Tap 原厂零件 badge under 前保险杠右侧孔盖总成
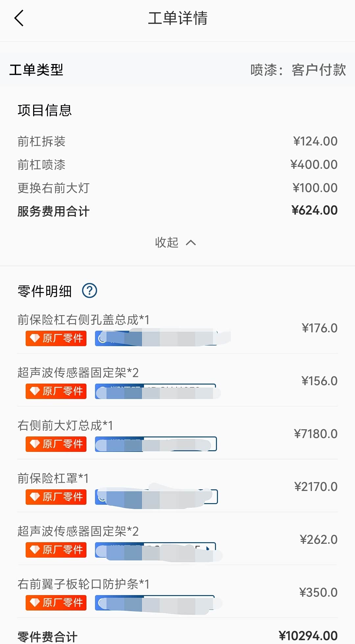 (x=56, y=338)
